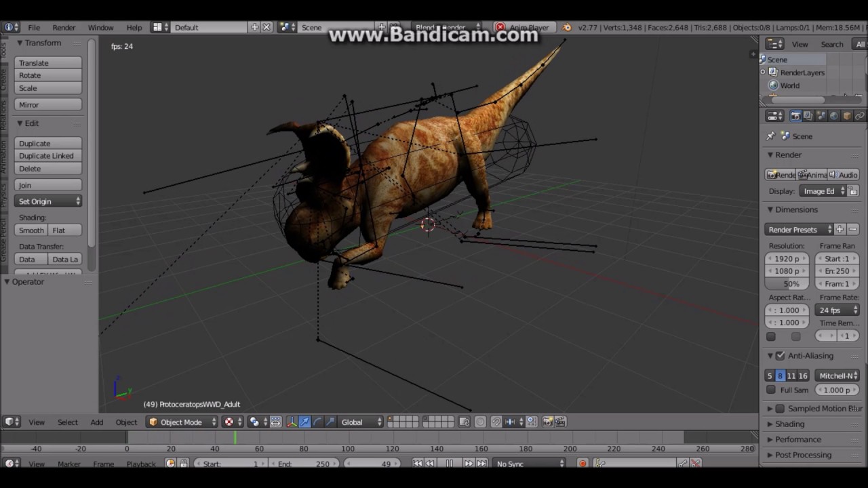Adjust the 50% resolution percentage slider
This screenshot has height=488, width=868.
pos(787,283)
